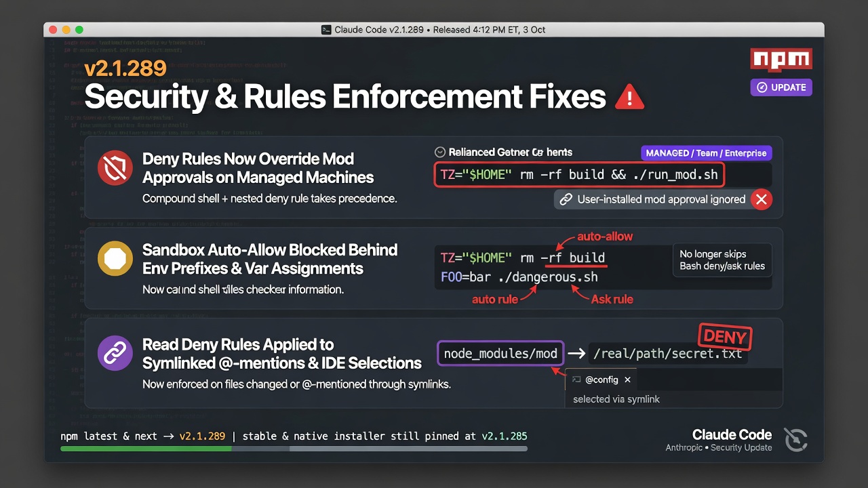Click the circled chevron before Relianced heading

[439, 152]
